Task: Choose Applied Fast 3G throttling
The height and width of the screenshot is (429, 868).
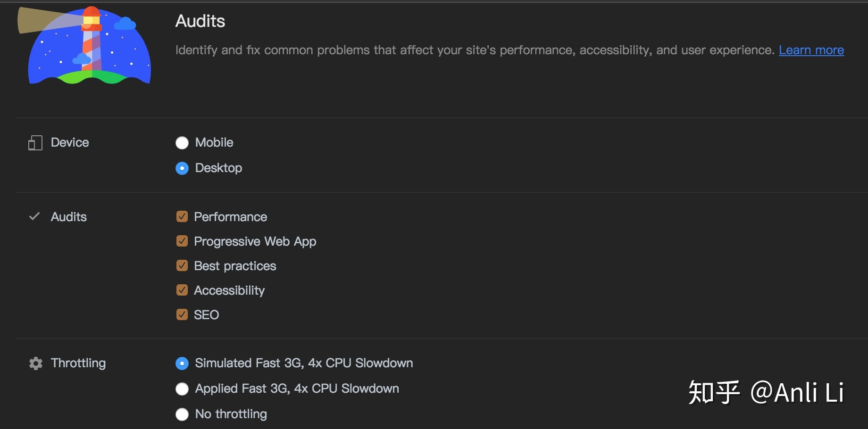Action: 182,389
